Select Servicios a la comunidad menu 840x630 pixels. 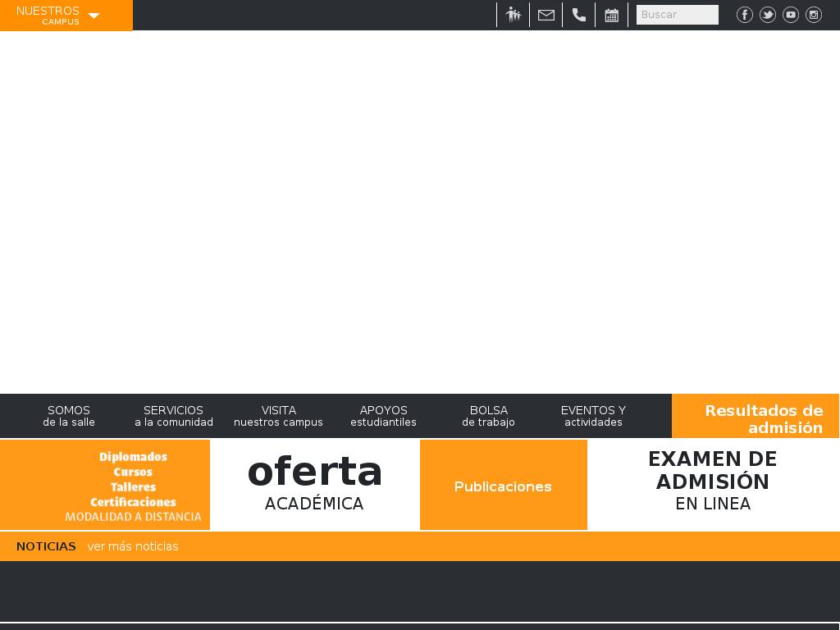174,416
